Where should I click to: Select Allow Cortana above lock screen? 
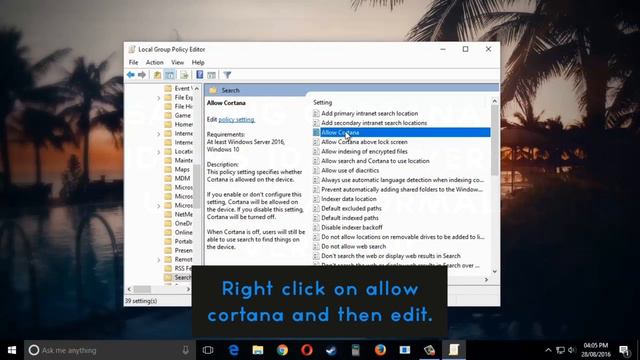pos(364,142)
